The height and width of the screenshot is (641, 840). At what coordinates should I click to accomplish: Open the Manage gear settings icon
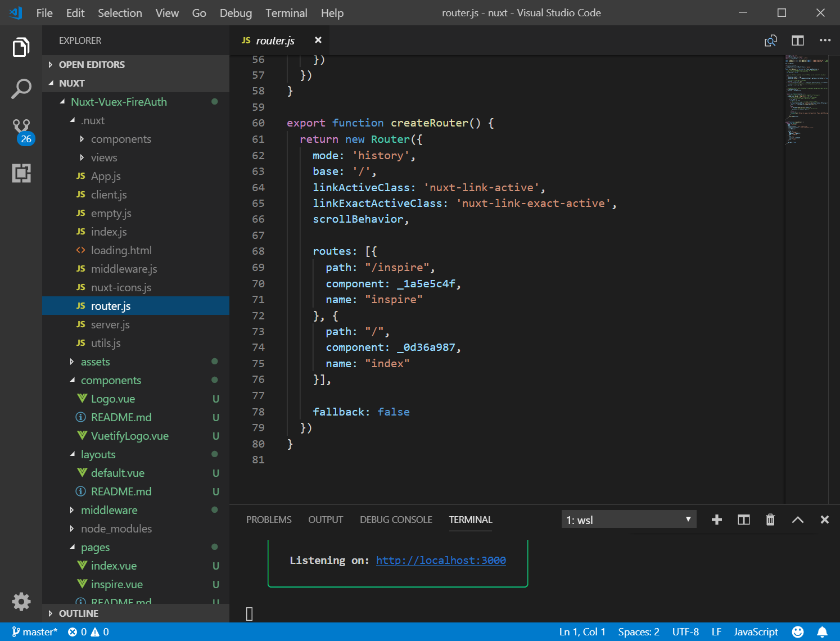[21, 602]
